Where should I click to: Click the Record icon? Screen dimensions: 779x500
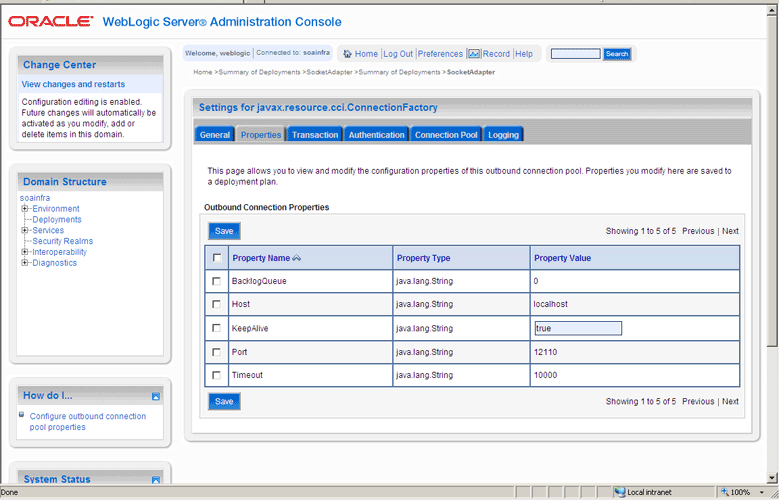tap(474, 54)
